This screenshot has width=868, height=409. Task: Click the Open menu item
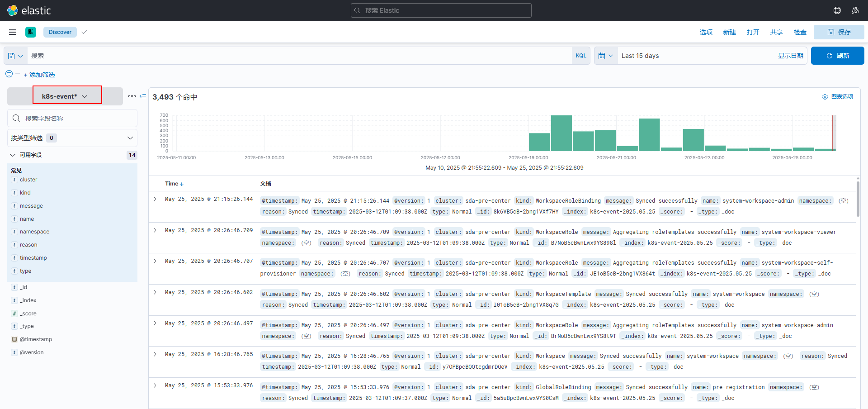[753, 32]
